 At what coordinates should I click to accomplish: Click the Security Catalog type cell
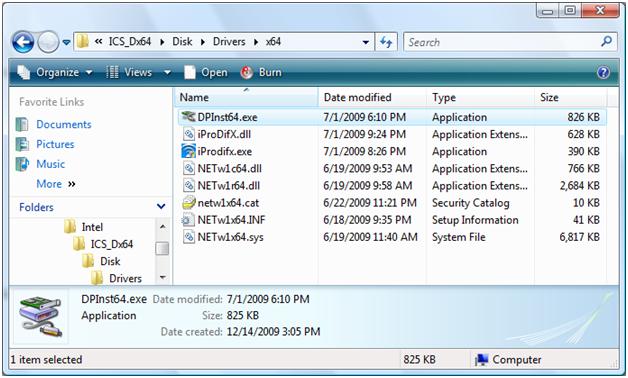coord(471,203)
